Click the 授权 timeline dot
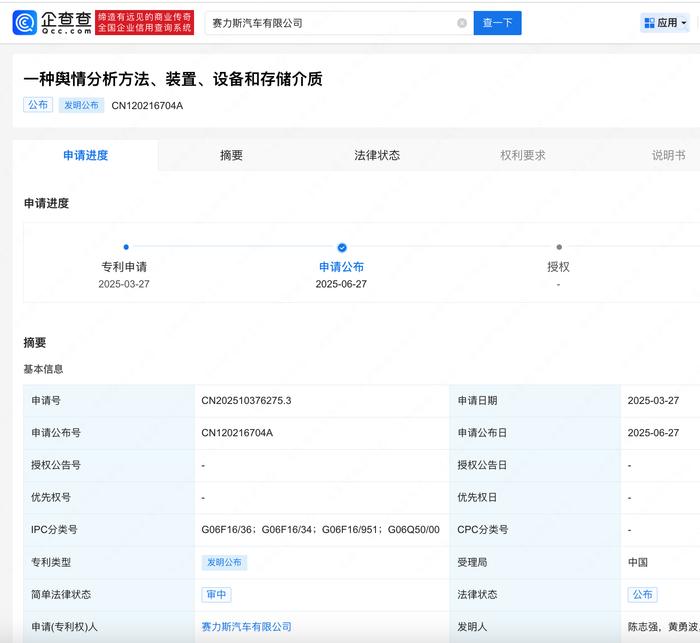 point(559,247)
